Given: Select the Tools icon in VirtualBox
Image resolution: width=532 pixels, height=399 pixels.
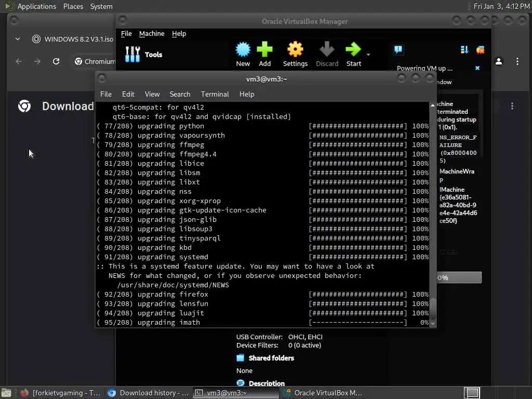Looking at the screenshot, I should point(132,54).
